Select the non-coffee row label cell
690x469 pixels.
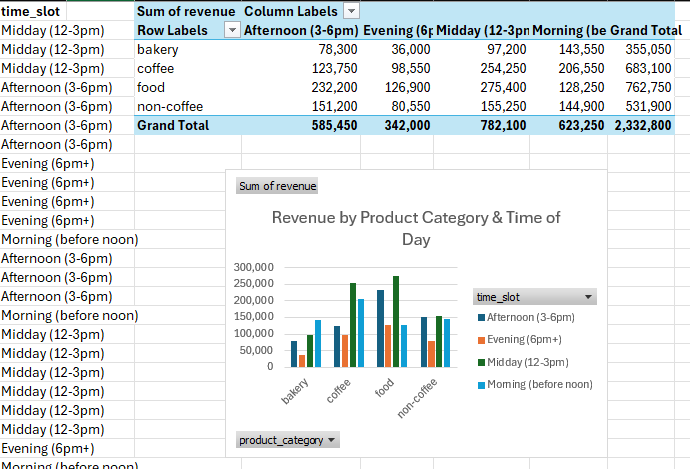click(169, 106)
